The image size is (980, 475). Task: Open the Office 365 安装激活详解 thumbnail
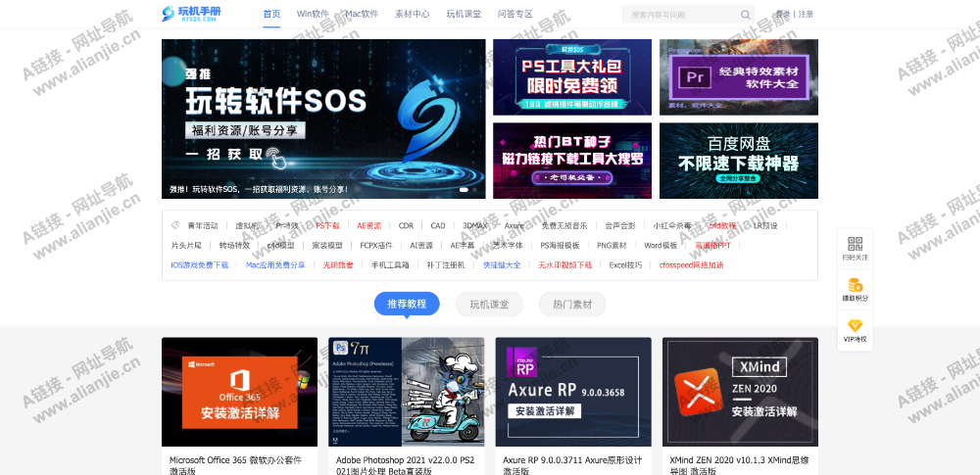click(x=239, y=392)
